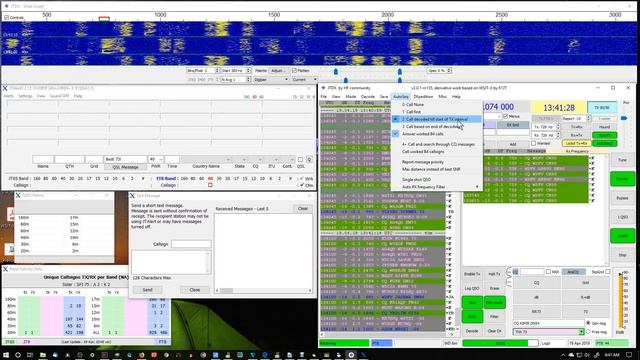
Task: Toggle the SkipGrid checkbox
Action: [608, 271]
